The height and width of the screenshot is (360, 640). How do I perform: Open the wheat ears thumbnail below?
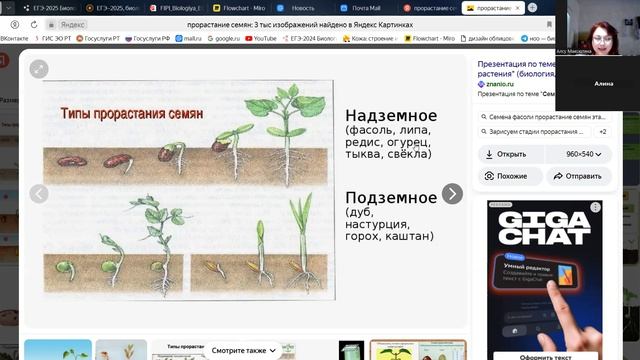point(121,349)
